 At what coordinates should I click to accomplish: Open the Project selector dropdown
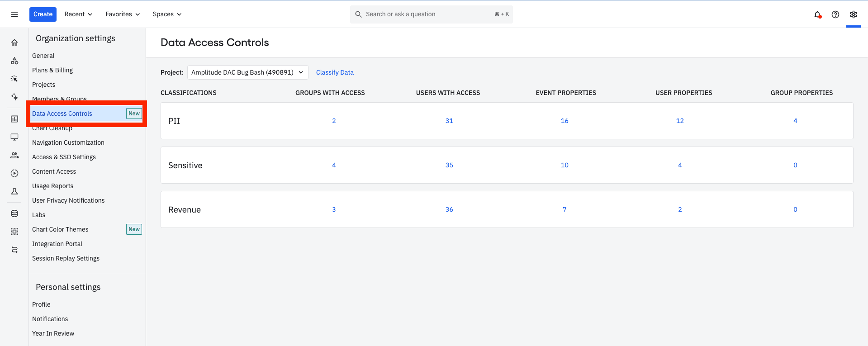pyautogui.click(x=247, y=72)
